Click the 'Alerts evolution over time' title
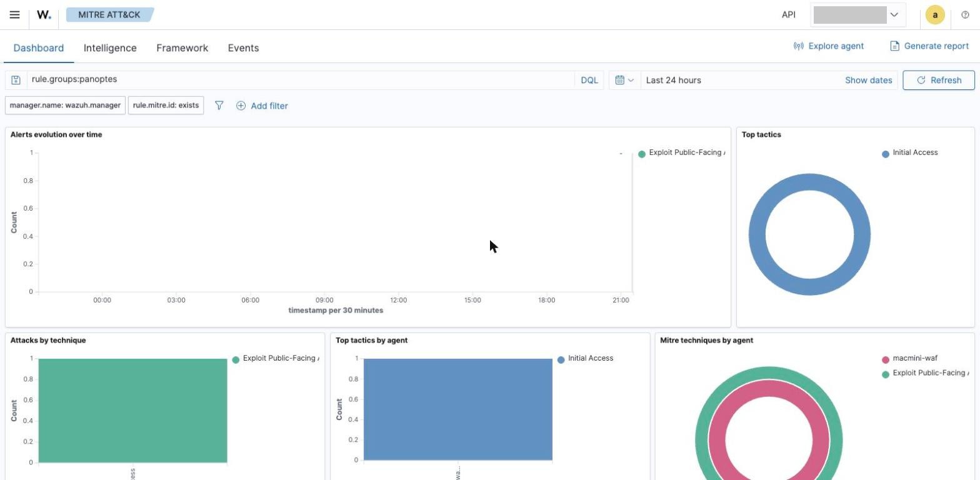 pyautogui.click(x=56, y=134)
